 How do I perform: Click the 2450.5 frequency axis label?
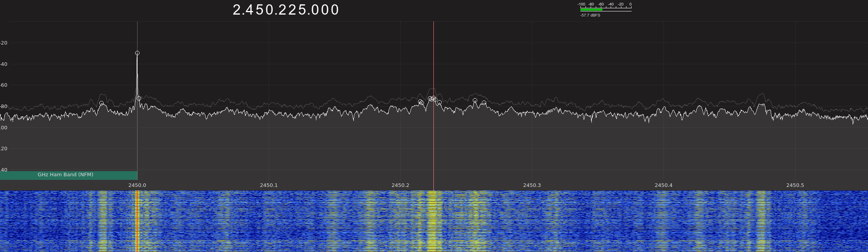point(795,185)
